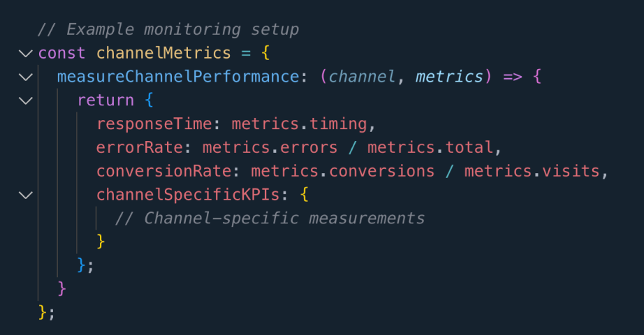Click the metrics.timing value
The image size is (644, 335).
(300, 124)
